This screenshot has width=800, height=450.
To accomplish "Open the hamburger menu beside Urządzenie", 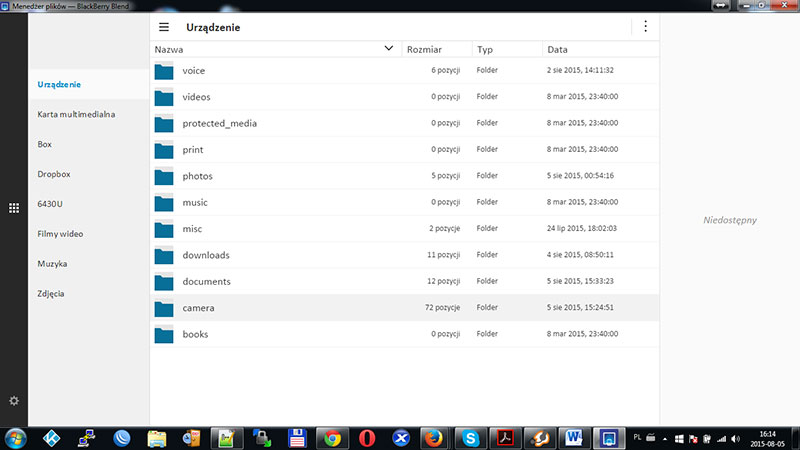I will coord(164,27).
